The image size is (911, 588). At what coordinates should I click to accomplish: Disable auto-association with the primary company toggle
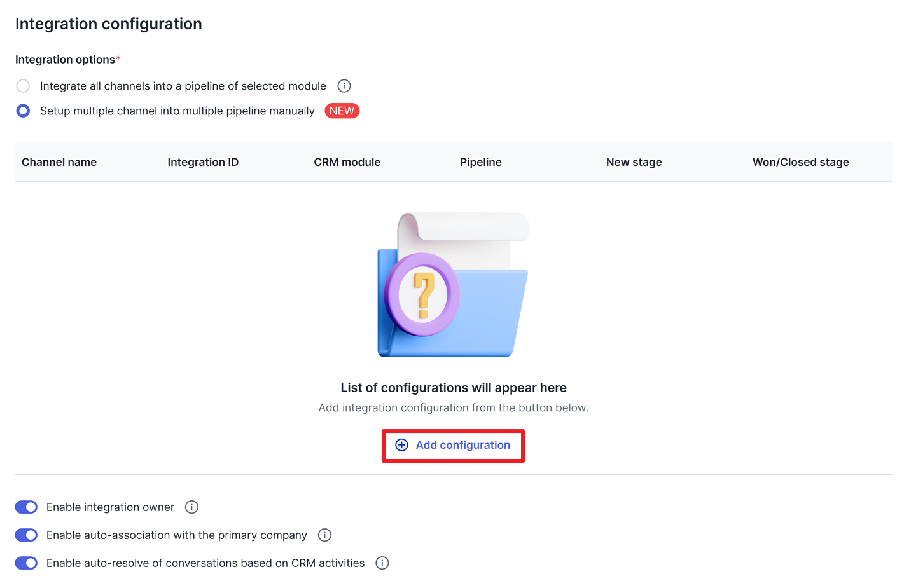tap(26, 535)
